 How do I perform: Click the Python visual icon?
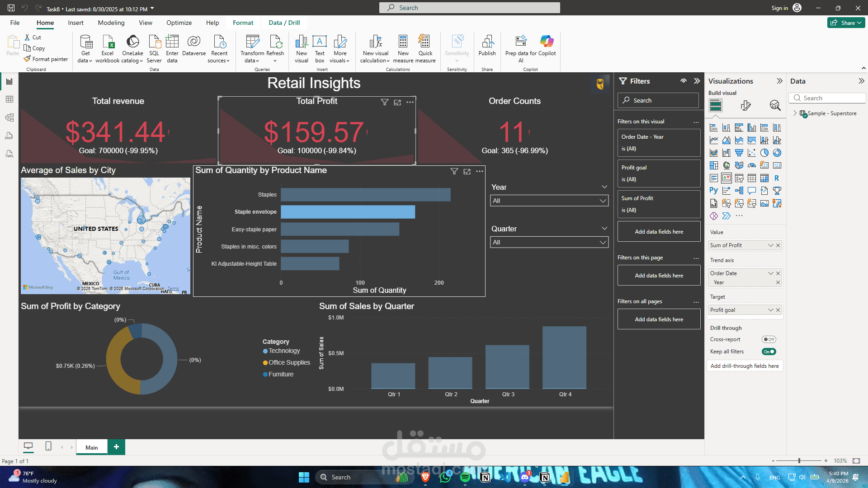713,191
